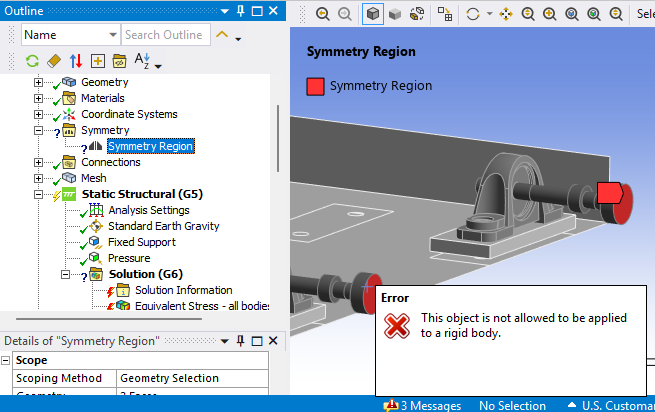655x412 pixels.
Task: Collapse the Solution (G6) node
Action: click(x=65, y=274)
